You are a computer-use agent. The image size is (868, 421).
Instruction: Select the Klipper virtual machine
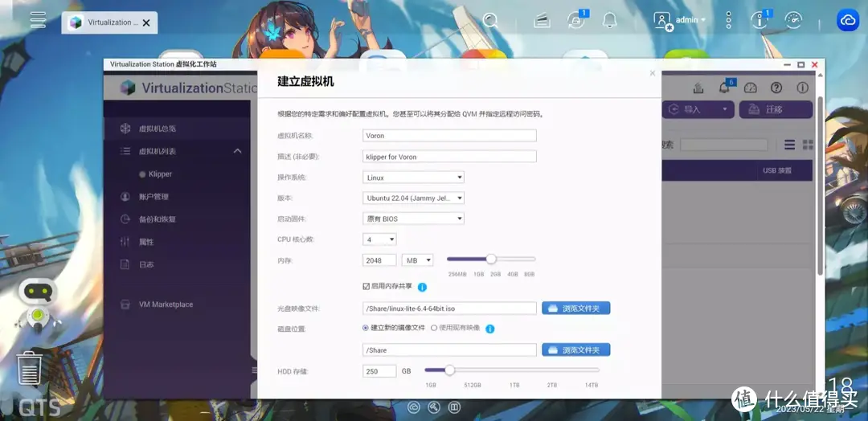160,174
